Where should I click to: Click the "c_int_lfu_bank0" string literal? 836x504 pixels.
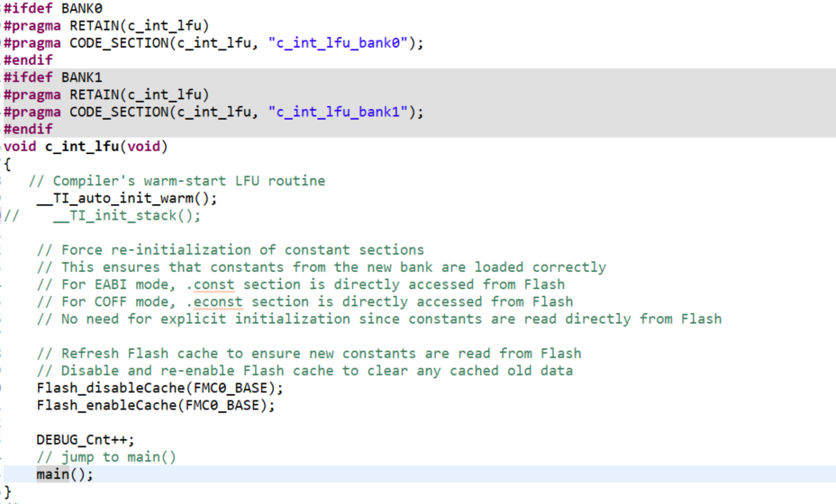point(338,42)
